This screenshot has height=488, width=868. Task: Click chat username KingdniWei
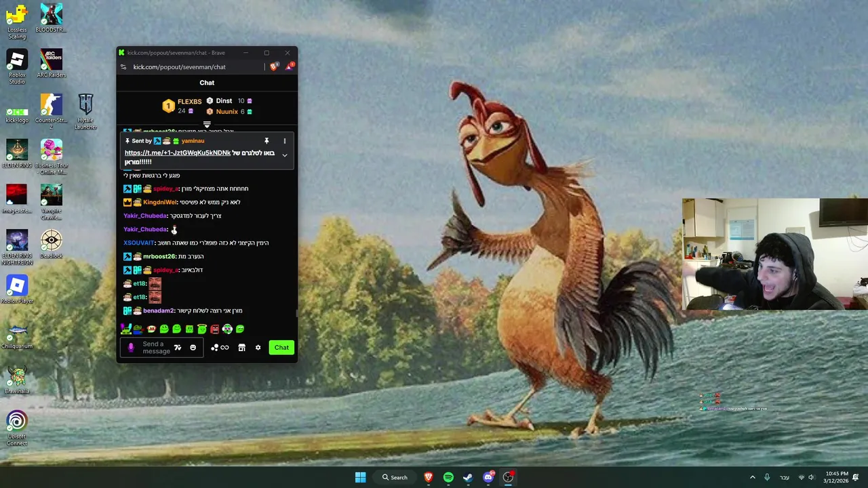tap(159, 202)
